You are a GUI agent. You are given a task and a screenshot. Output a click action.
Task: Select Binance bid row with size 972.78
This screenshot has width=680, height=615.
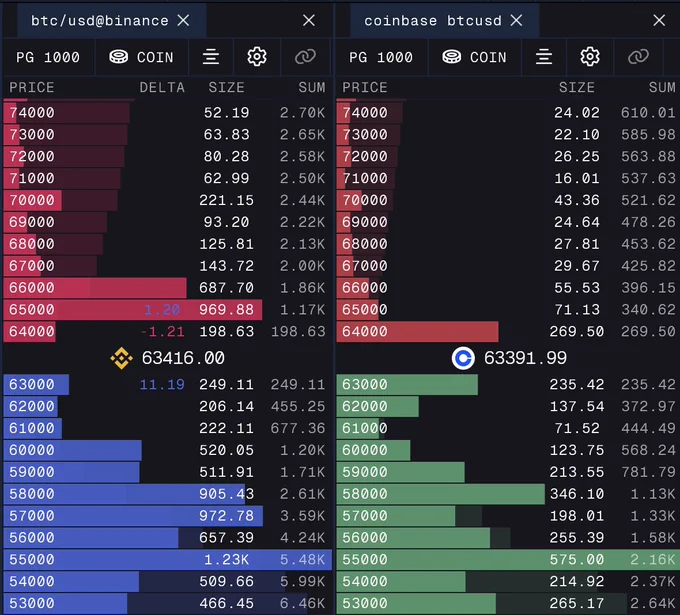(167, 516)
